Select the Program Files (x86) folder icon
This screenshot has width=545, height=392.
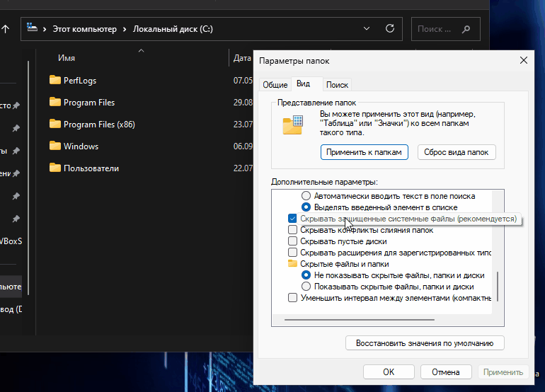tap(55, 124)
